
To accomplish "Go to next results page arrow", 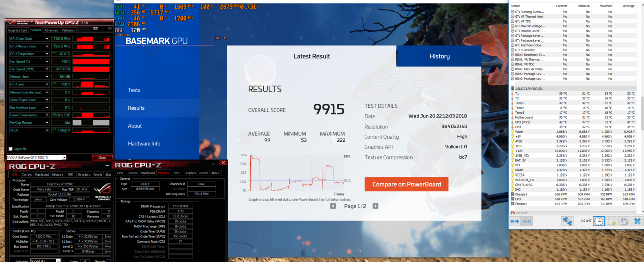I will (375, 206).
